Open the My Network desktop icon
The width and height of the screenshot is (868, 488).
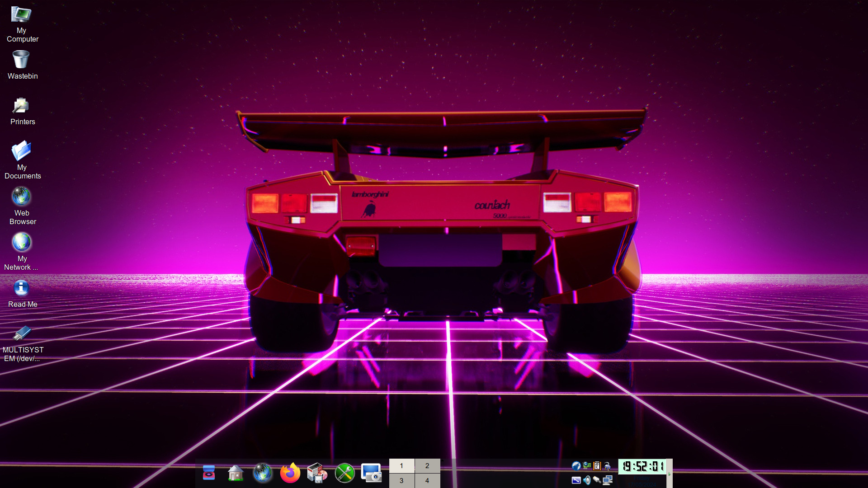(21, 251)
